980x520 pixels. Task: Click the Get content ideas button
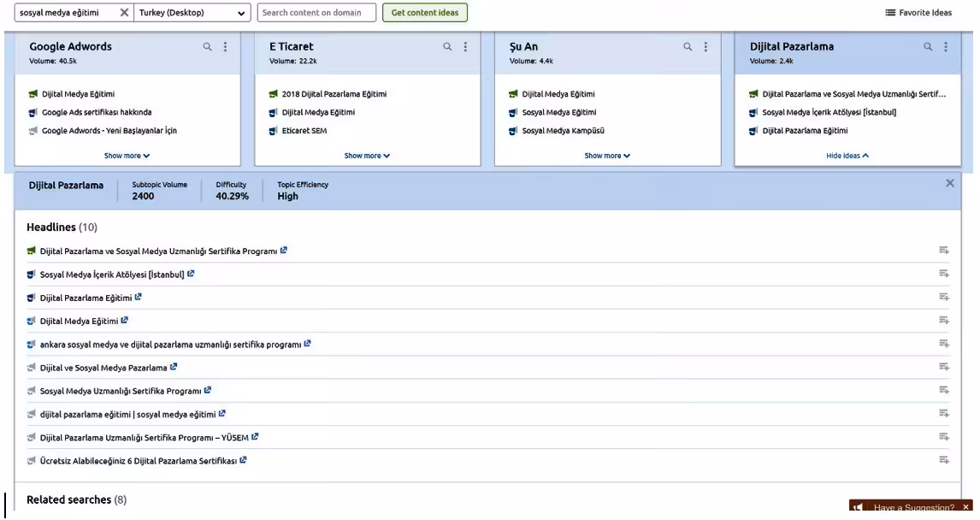(424, 13)
